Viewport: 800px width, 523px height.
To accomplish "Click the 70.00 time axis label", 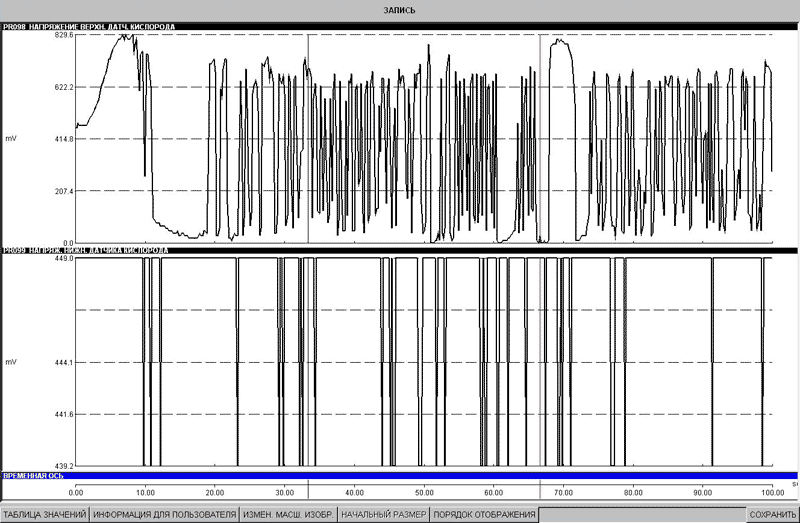I will coord(563,493).
